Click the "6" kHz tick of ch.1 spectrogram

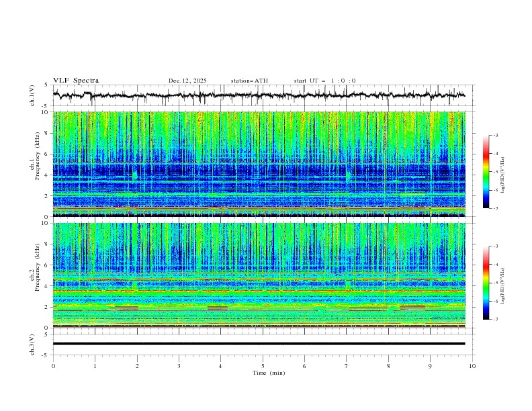[47, 154]
